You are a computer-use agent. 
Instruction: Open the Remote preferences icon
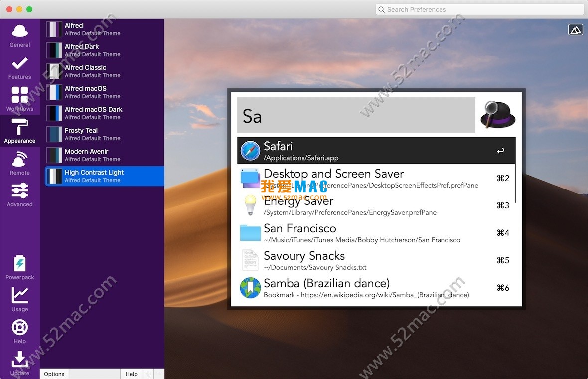pyautogui.click(x=20, y=159)
